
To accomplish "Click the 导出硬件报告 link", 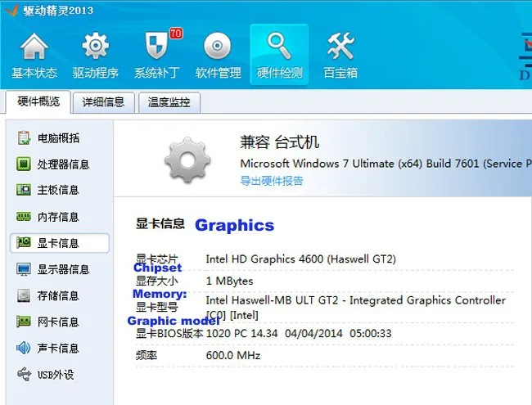I will point(272,181).
